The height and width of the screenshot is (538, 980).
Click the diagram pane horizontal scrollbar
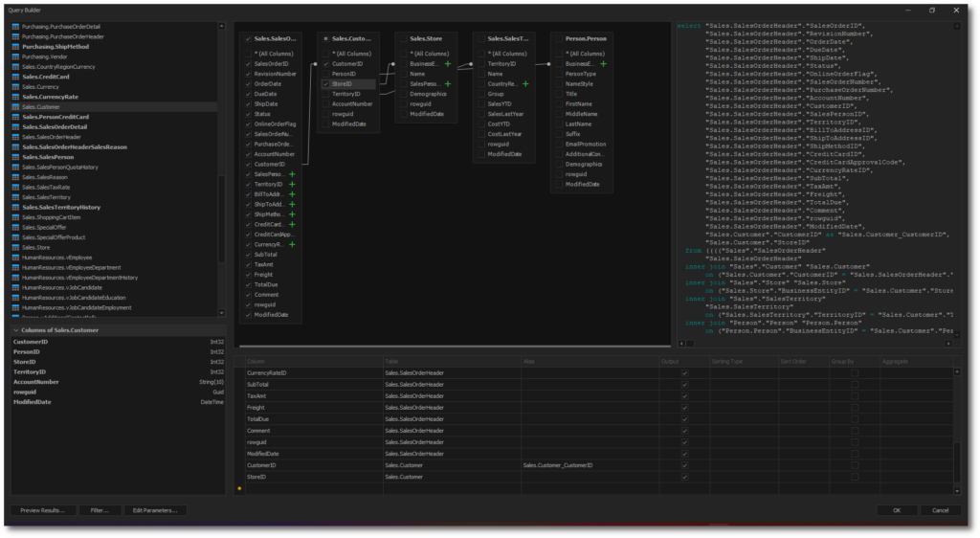coord(455,346)
